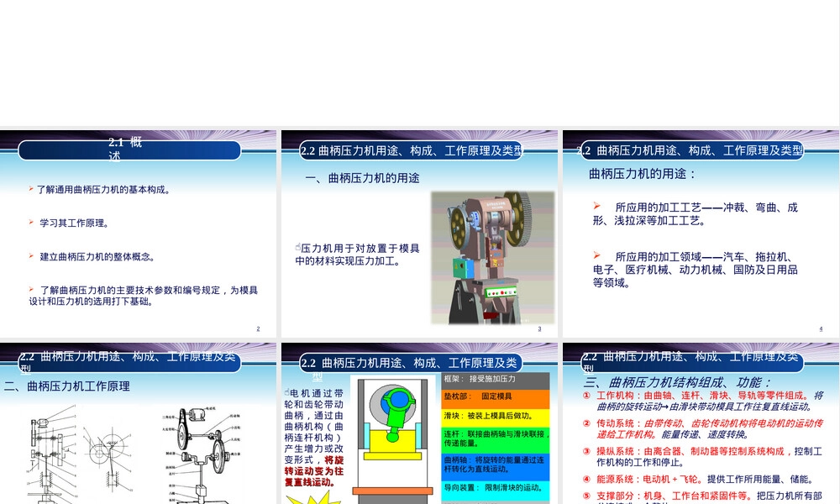This screenshot has height=504, width=840.
Task: Click the gray legend row 框架：接受施加压力
Action: 496,379
